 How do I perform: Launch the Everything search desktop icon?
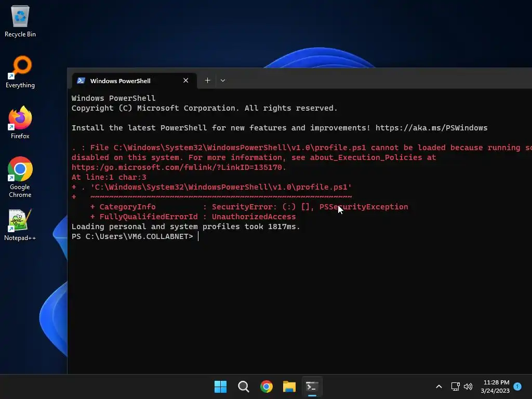pos(20,72)
